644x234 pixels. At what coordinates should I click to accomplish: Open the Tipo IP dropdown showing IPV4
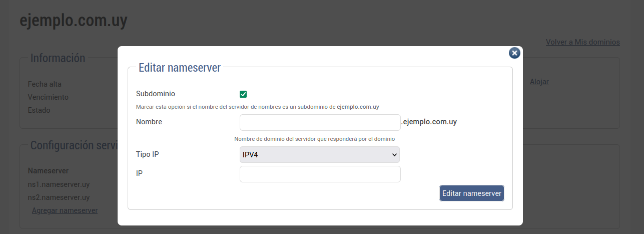click(x=320, y=155)
